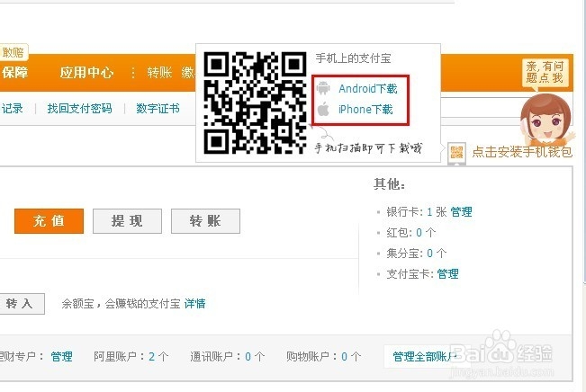
Task: Click 管理 next to 财专户
Action: pos(62,356)
